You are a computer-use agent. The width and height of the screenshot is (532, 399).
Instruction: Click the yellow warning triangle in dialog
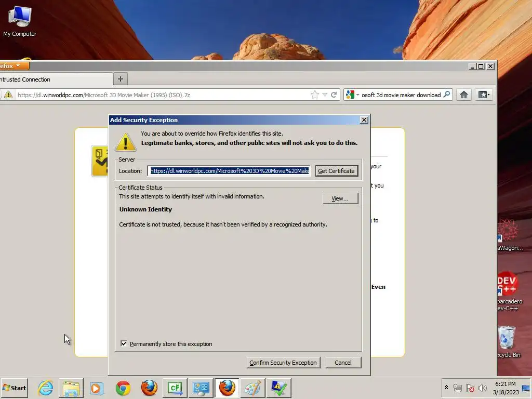click(126, 142)
